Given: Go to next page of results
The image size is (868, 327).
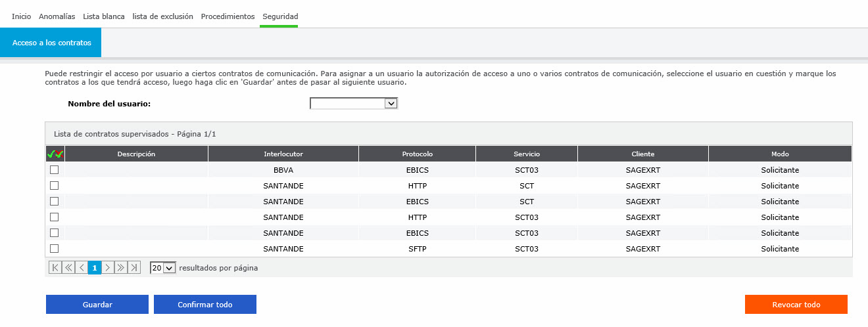Looking at the screenshot, I should pyautogui.click(x=108, y=268).
